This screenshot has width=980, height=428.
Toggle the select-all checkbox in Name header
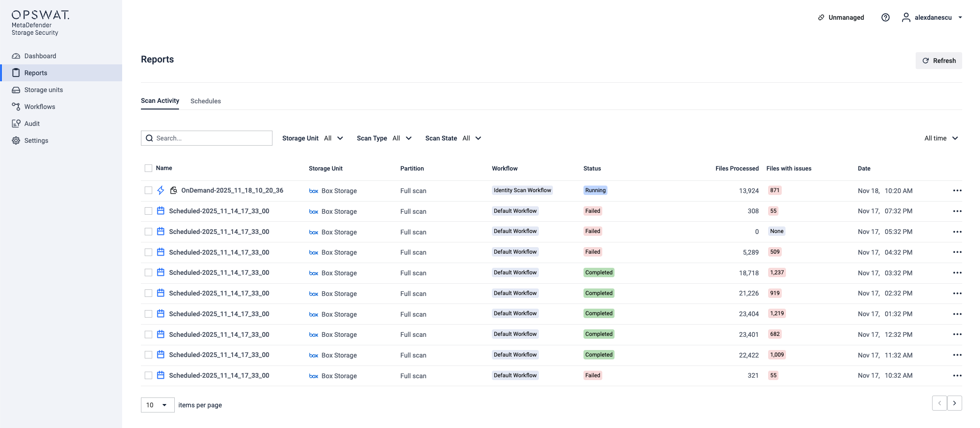(148, 168)
